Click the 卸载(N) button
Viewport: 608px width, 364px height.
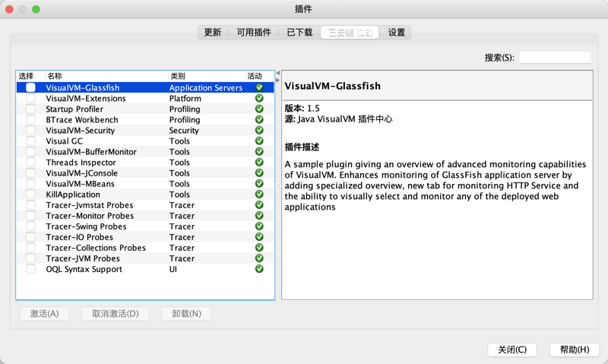(x=186, y=314)
